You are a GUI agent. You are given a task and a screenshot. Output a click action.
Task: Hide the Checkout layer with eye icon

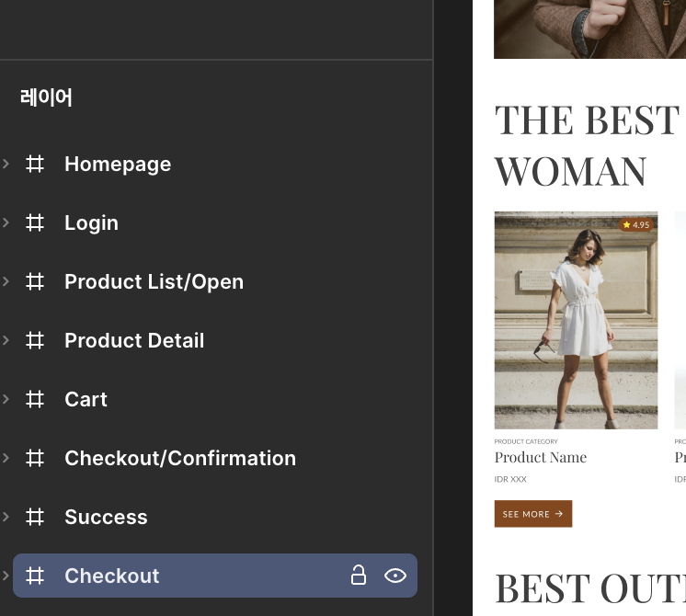[x=395, y=576]
